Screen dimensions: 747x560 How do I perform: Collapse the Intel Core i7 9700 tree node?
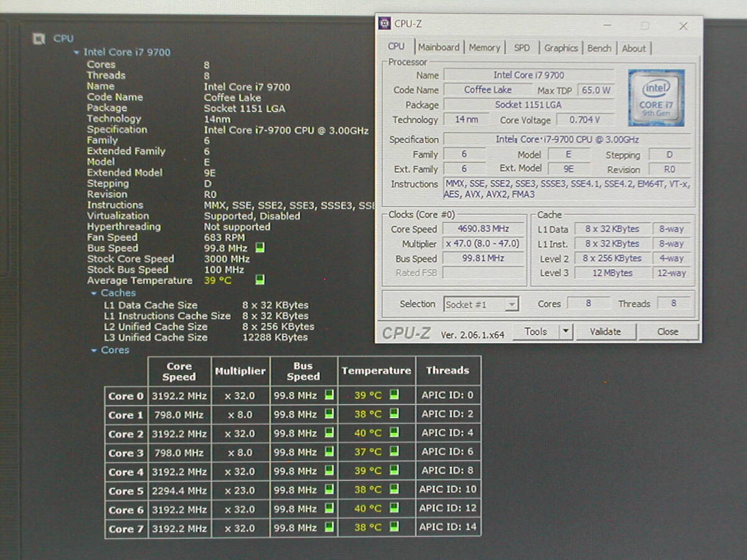click(77, 53)
